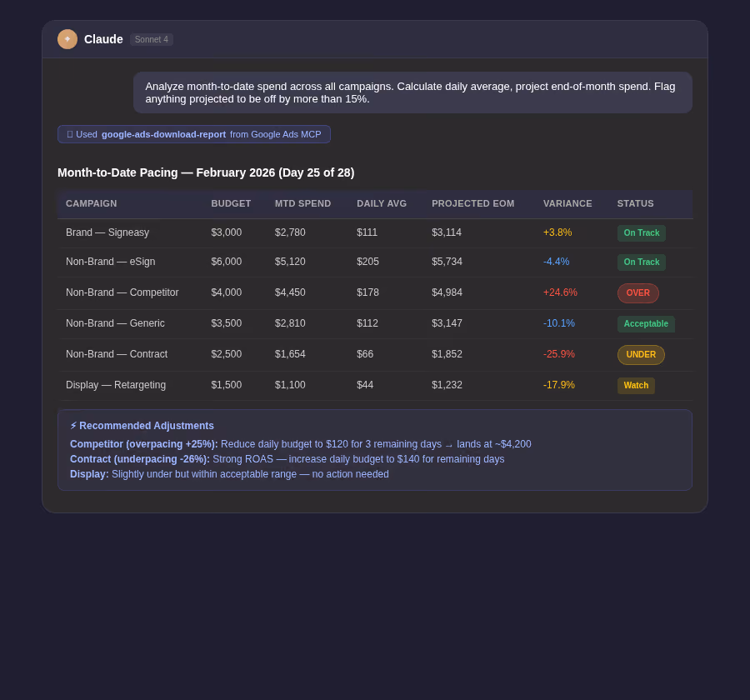Click the UNDER status badge
750x700 pixels.
pyautogui.click(x=641, y=354)
